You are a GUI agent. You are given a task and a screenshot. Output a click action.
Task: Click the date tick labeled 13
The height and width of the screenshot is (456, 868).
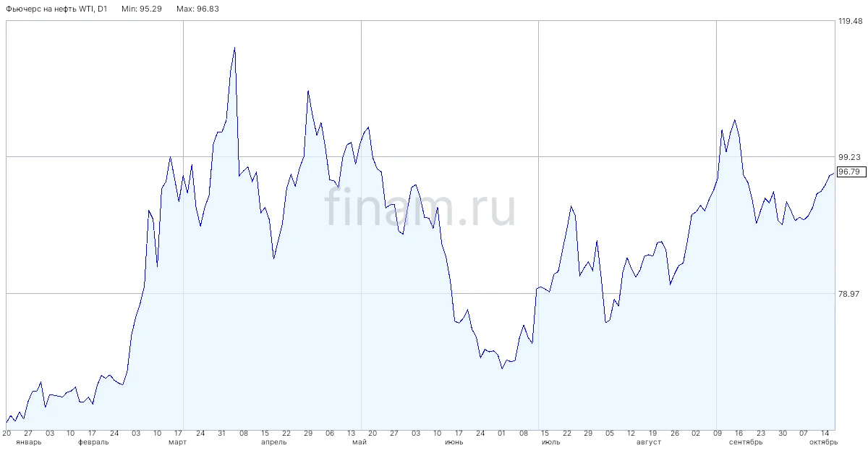(x=352, y=433)
